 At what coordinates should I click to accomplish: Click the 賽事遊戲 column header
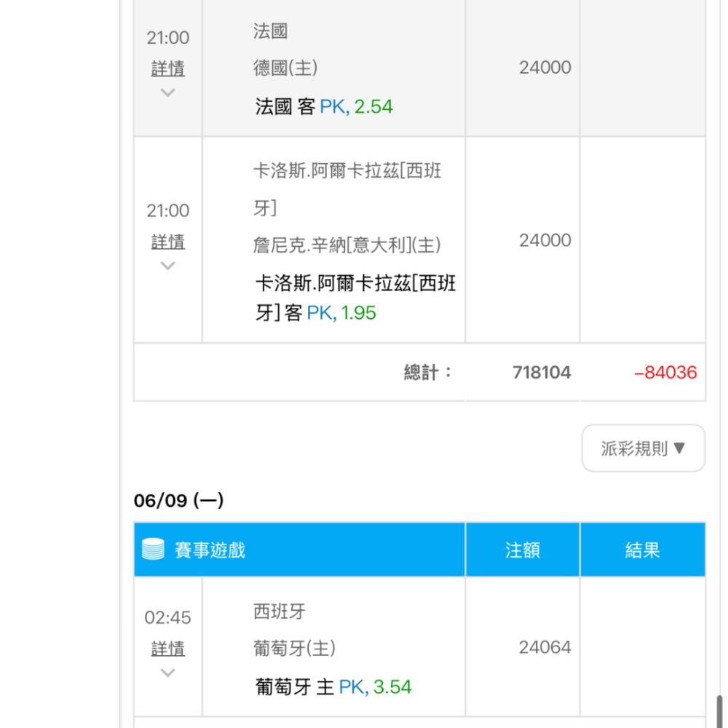tap(210, 550)
